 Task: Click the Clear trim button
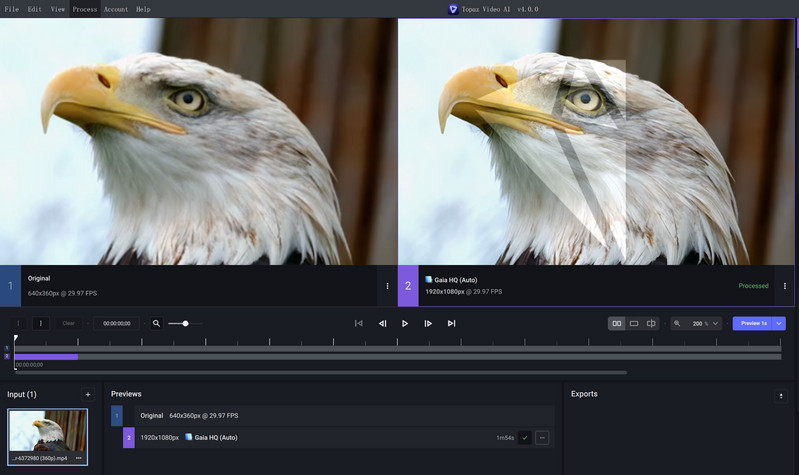click(x=68, y=323)
